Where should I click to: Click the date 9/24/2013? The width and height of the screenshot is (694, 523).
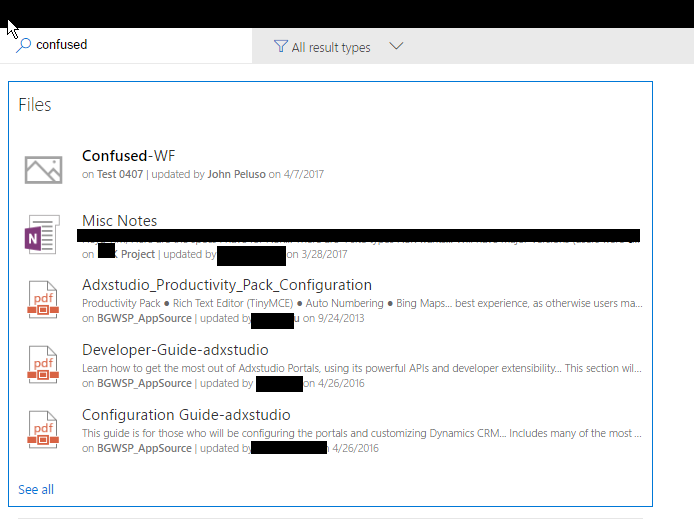[x=341, y=319]
